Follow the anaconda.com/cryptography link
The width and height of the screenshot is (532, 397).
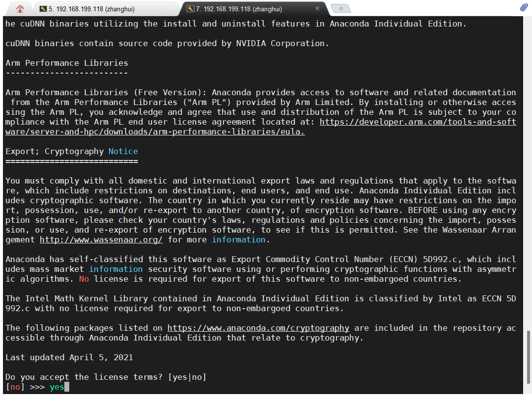point(258,328)
